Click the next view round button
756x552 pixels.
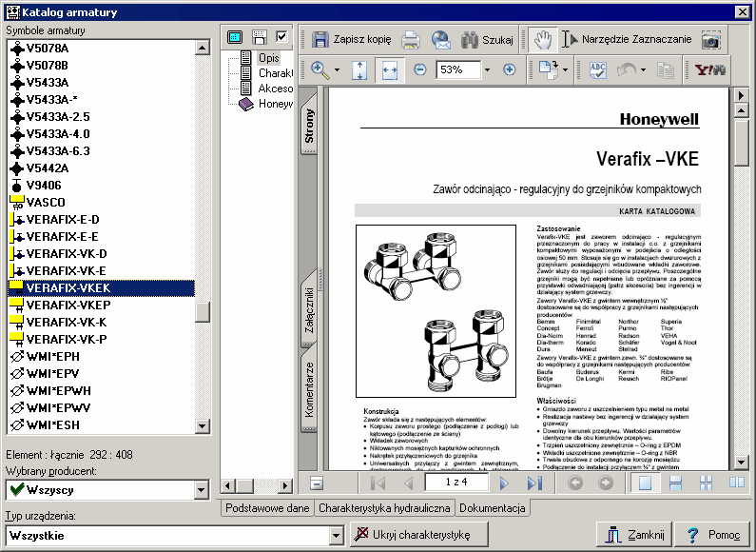pos(606,483)
